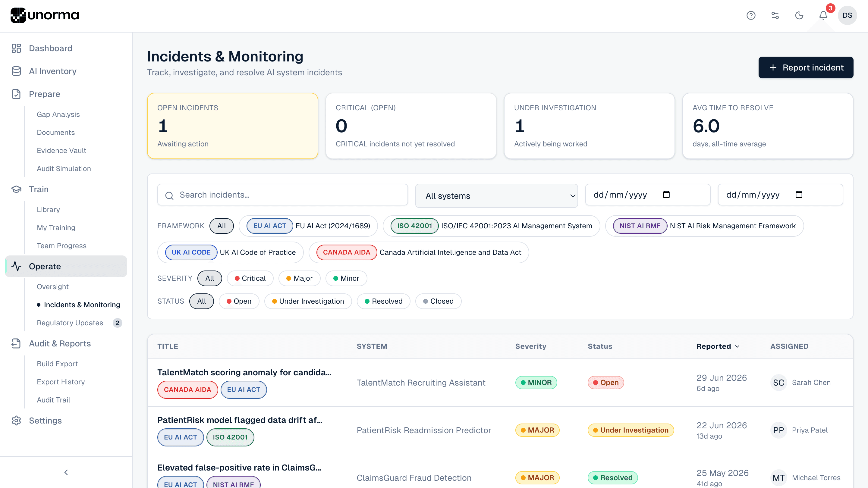Select framework filter All

[222, 226]
